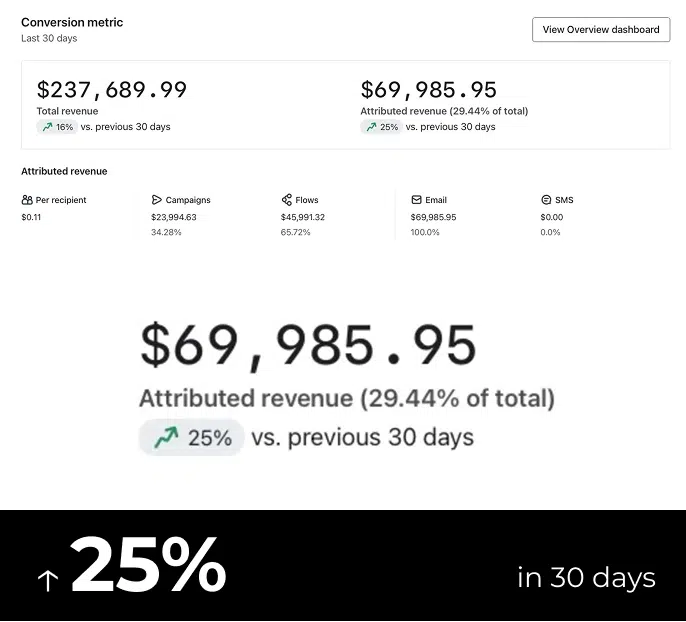The height and width of the screenshot is (622, 686).
Task: Click the Per recipient $0.11 value
Action: (x=33, y=217)
